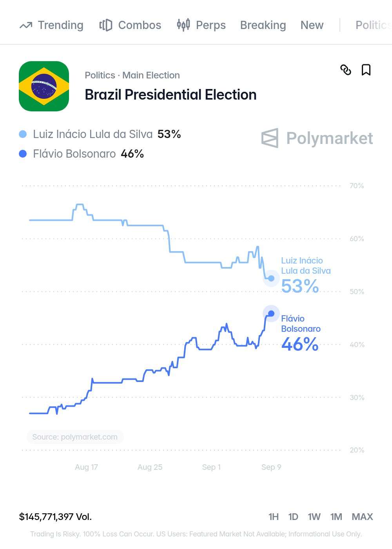Click Lula da Silva light-blue legend dot

(x=23, y=134)
